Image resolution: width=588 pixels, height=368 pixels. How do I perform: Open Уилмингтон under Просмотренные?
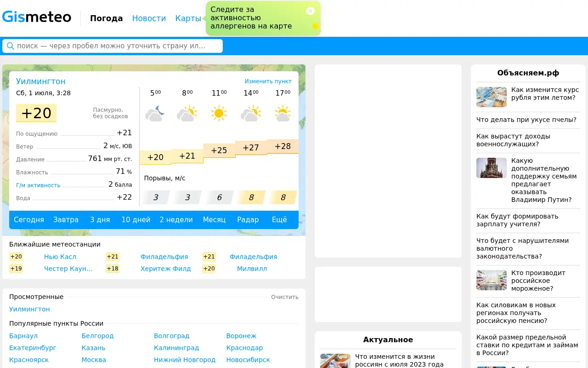click(29, 309)
